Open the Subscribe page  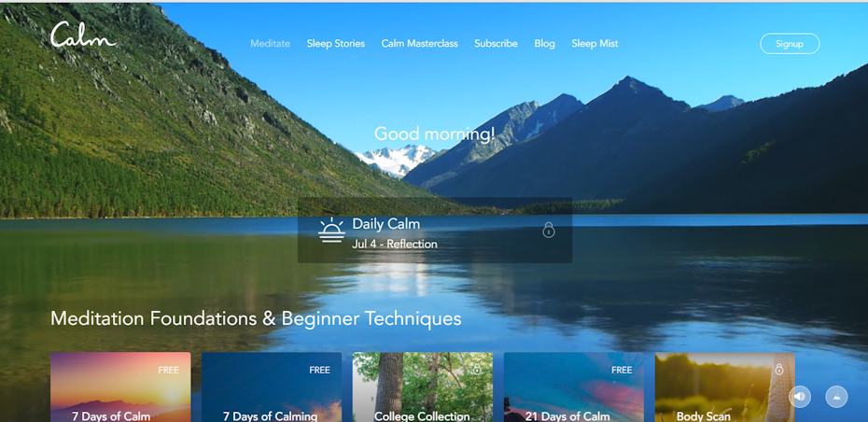click(x=496, y=43)
